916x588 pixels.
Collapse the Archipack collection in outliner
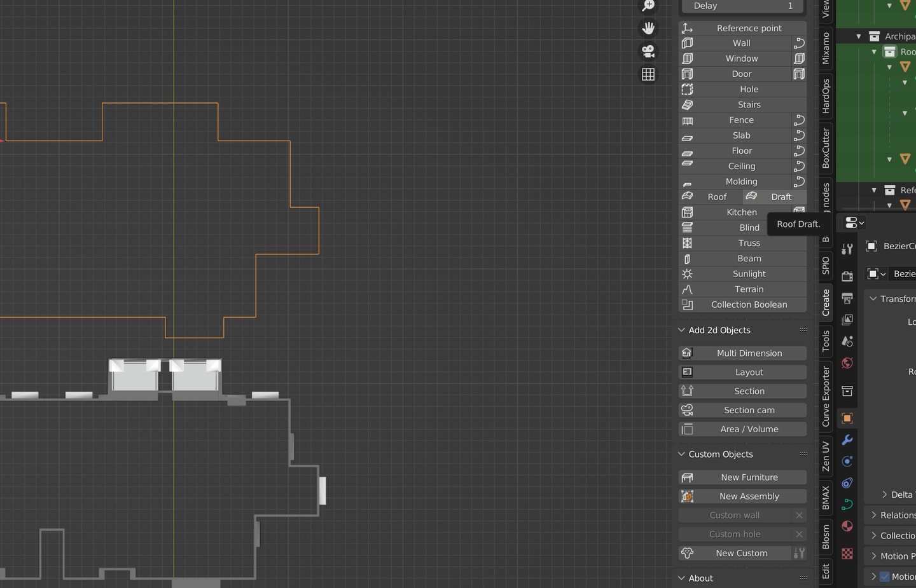tap(858, 36)
